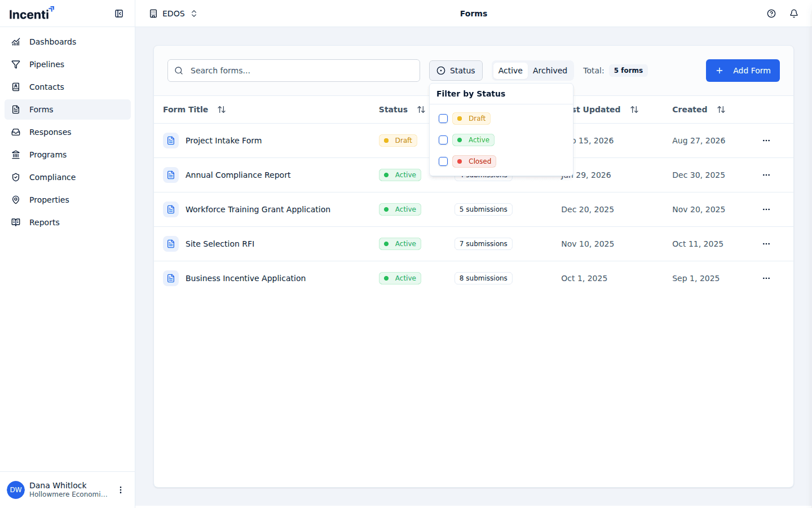Click document icon beside Project Intake Form
This screenshot has height=508, width=812.
coord(171,141)
